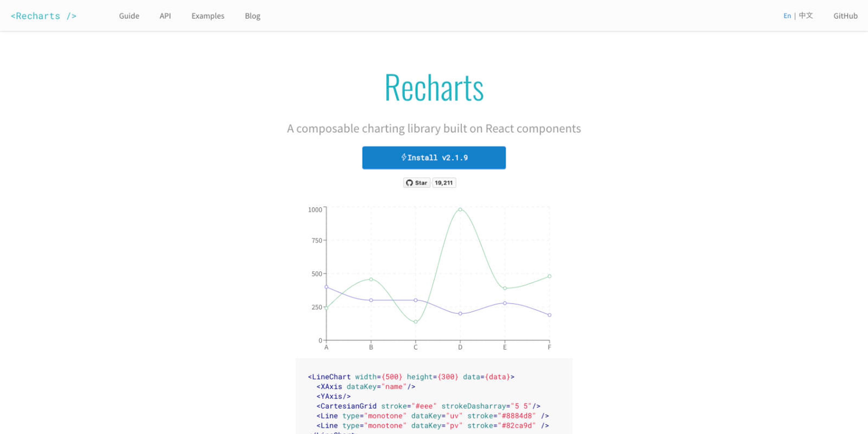Click the GitHub octocat icon
868x434 pixels.
coord(409,183)
